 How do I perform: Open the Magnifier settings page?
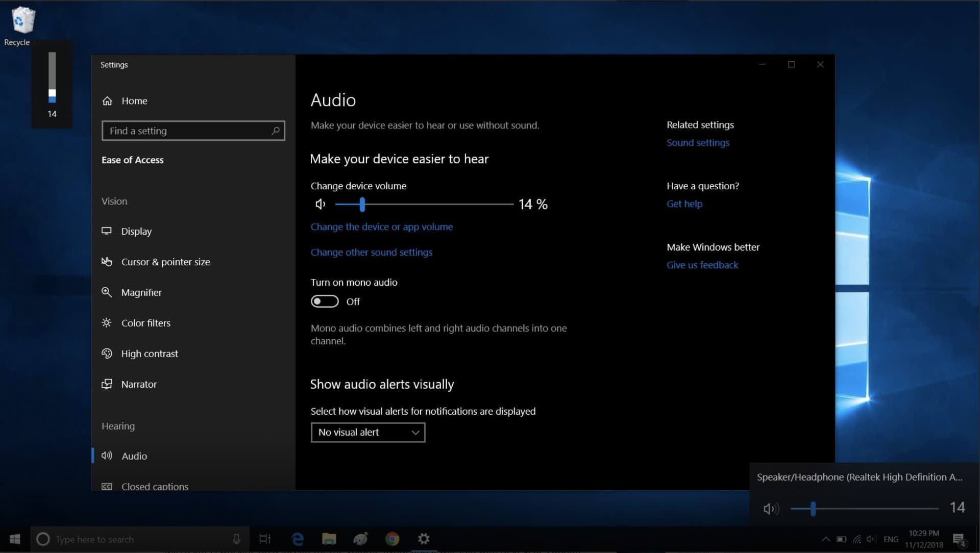[x=131, y=292]
